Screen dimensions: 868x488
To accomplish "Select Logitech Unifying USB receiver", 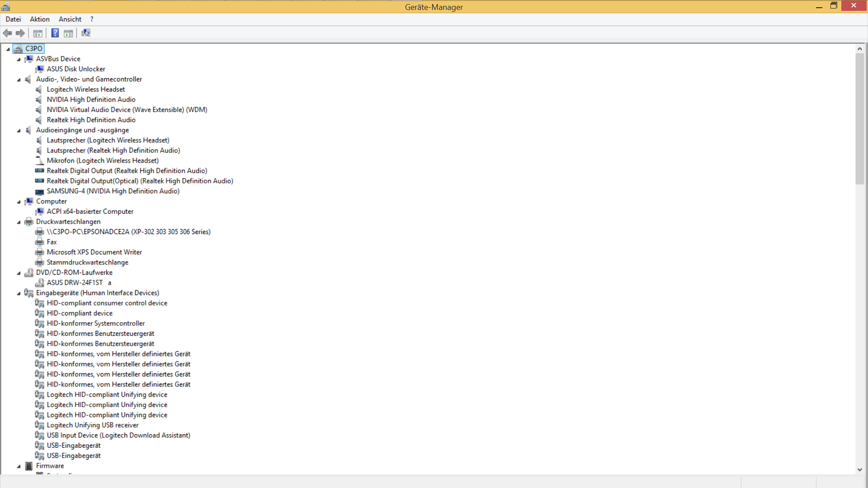I will (93, 425).
